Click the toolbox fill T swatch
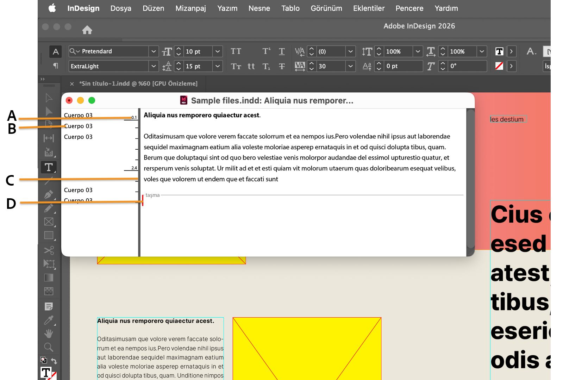This screenshot has width=588, height=380. coord(46,373)
